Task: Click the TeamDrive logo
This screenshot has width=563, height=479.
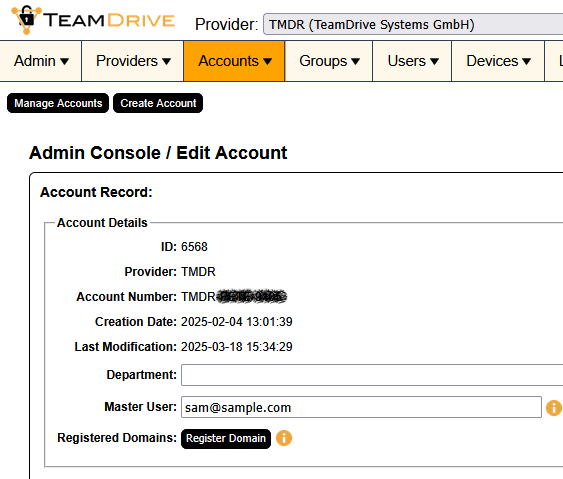Action: [x=93, y=20]
